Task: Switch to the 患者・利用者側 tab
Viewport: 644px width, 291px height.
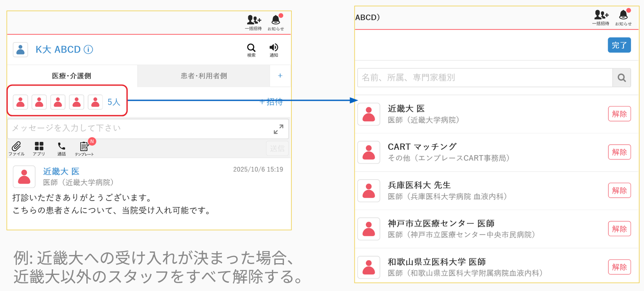Action: (x=204, y=76)
